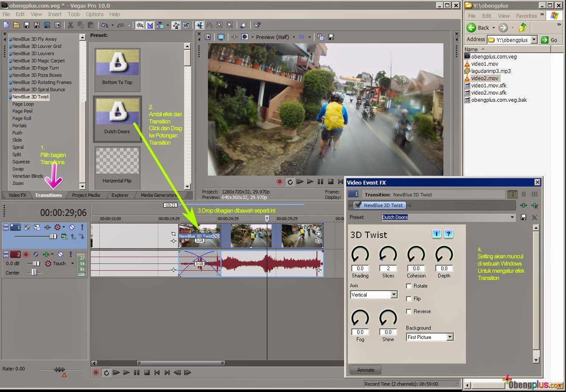Screen dimensions: 566x392
Task: Open the Preset dropdown showing Dutch Doors
Action: click(513, 217)
